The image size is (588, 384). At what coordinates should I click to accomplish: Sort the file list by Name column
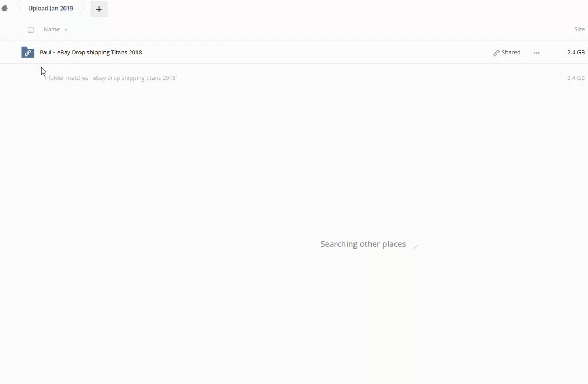point(52,30)
